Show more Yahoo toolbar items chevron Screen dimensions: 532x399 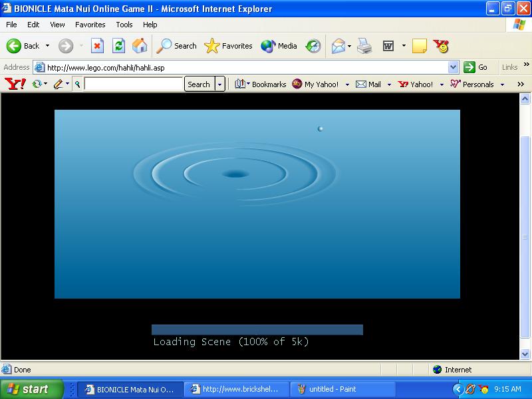click(521, 84)
